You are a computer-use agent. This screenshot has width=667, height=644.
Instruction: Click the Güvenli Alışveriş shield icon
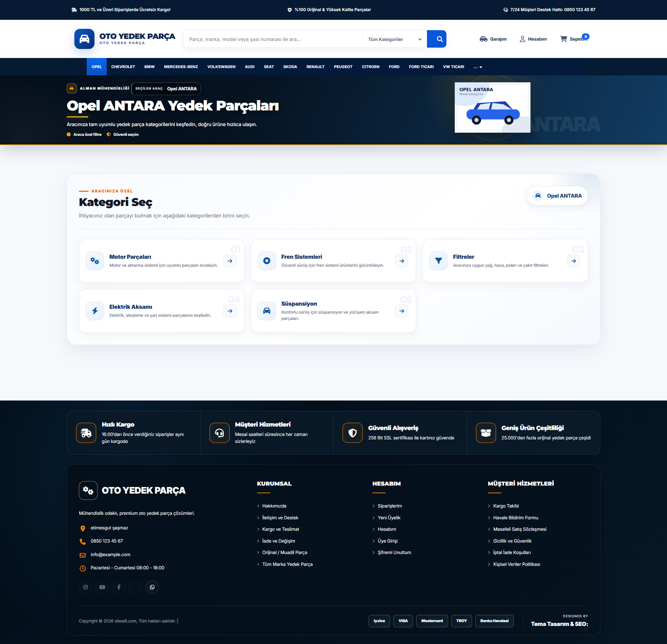pyautogui.click(x=353, y=433)
